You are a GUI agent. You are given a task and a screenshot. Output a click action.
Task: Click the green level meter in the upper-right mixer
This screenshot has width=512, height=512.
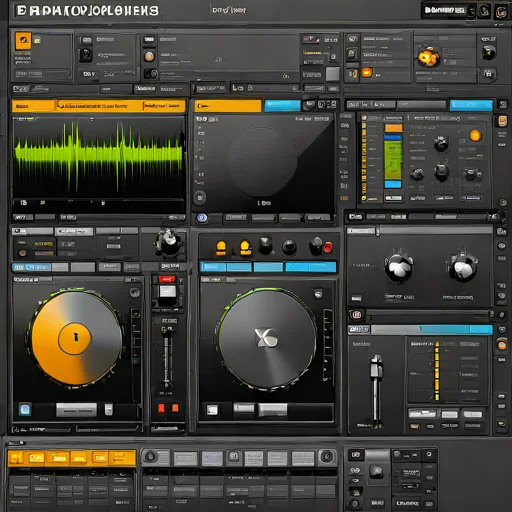(x=393, y=160)
